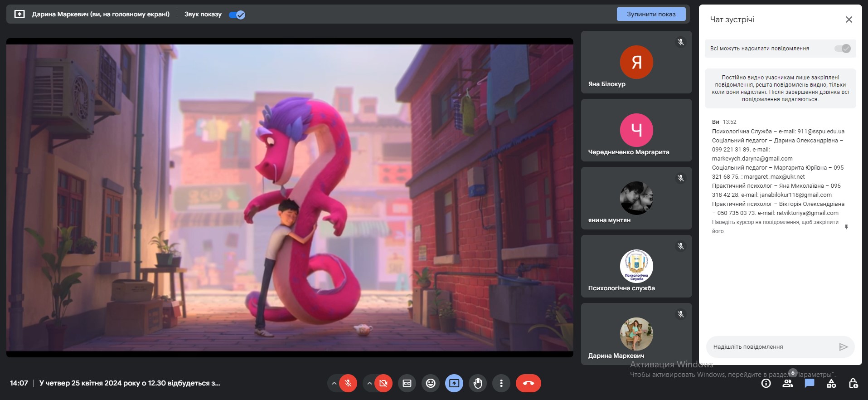Select Психологічна служба logo avatar
868x400 pixels.
pyautogui.click(x=636, y=266)
